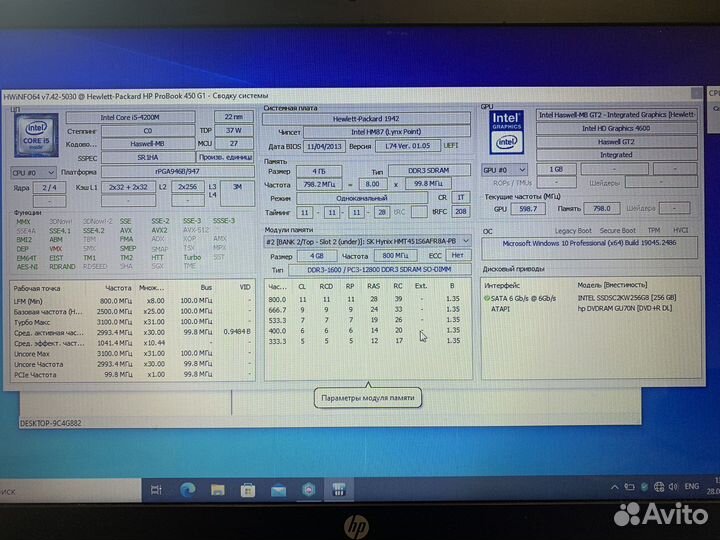Click the network globe tray icon
This screenshot has width=720, height=540.
pyautogui.click(x=659, y=487)
